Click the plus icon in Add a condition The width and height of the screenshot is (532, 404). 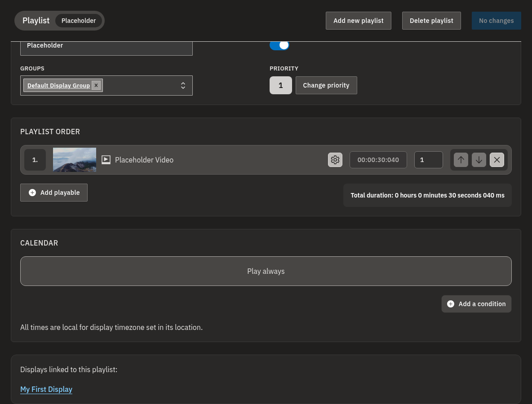click(x=451, y=304)
